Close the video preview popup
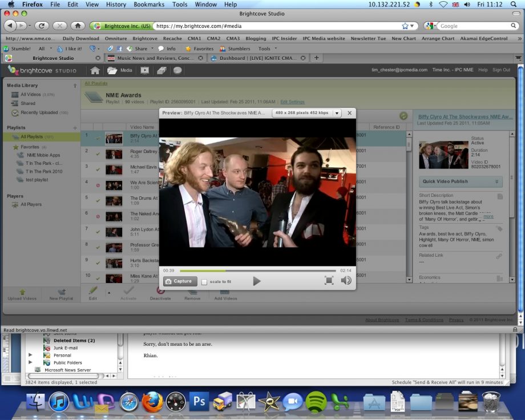The image size is (525, 420). (350, 113)
